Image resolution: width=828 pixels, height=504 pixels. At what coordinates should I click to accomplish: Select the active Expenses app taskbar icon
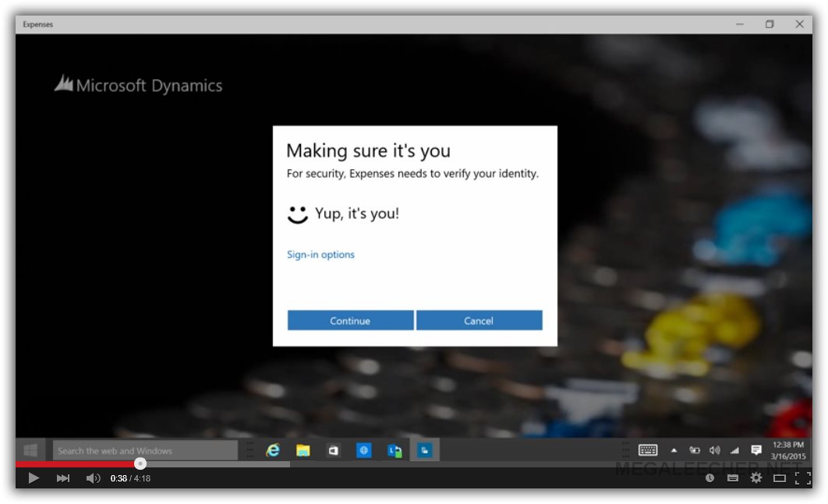click(x=425, y=450)
